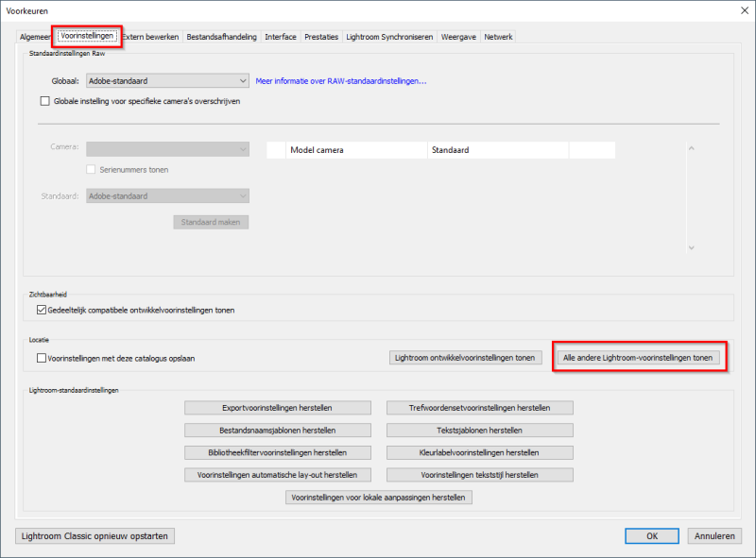
Task: Click the Standaard column header
Action: pyautogui.click(x=498, y=150)
